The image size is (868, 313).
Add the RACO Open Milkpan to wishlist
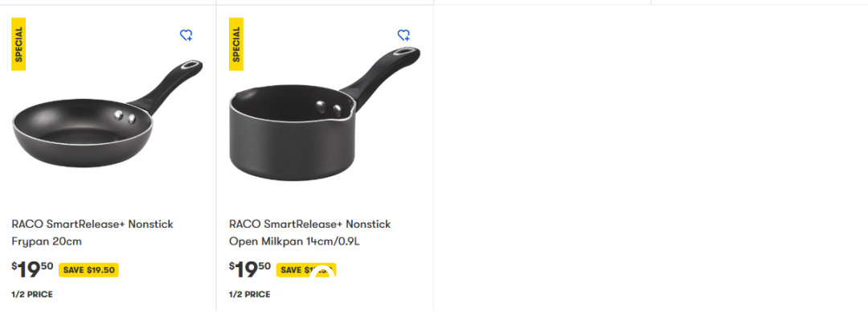[x=404, y=35]
